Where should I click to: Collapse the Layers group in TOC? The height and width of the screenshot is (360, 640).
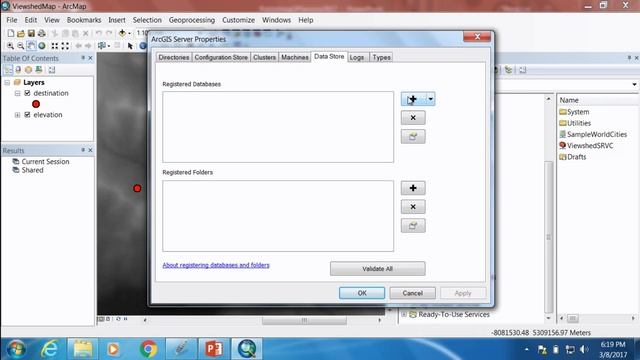tap(7, 82)
